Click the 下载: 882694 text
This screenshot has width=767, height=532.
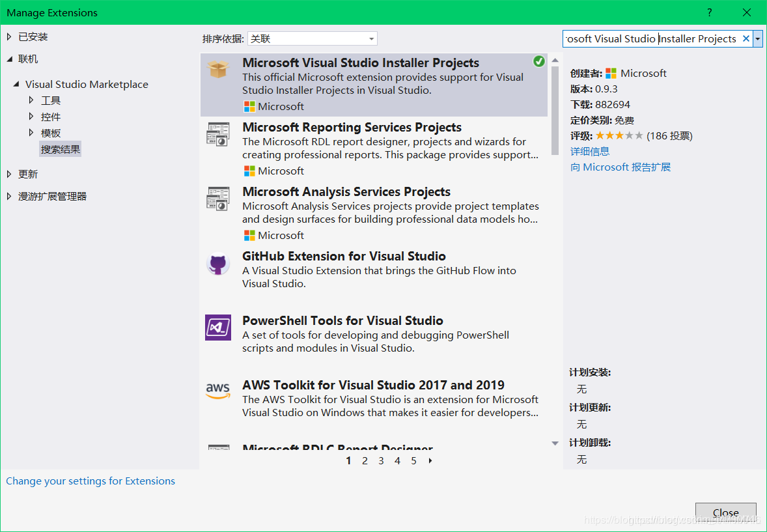pos(600,105)
